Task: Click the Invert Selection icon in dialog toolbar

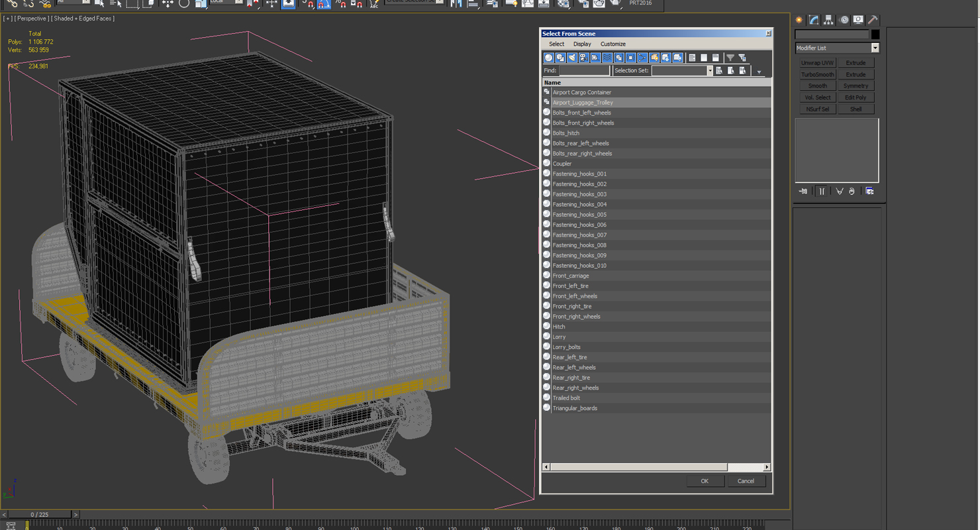Action: click(x=716, y=58)
